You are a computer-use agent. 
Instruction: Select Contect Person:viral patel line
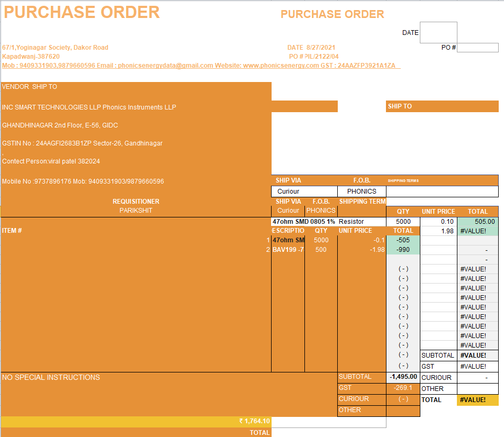click(x=51, y=161)
